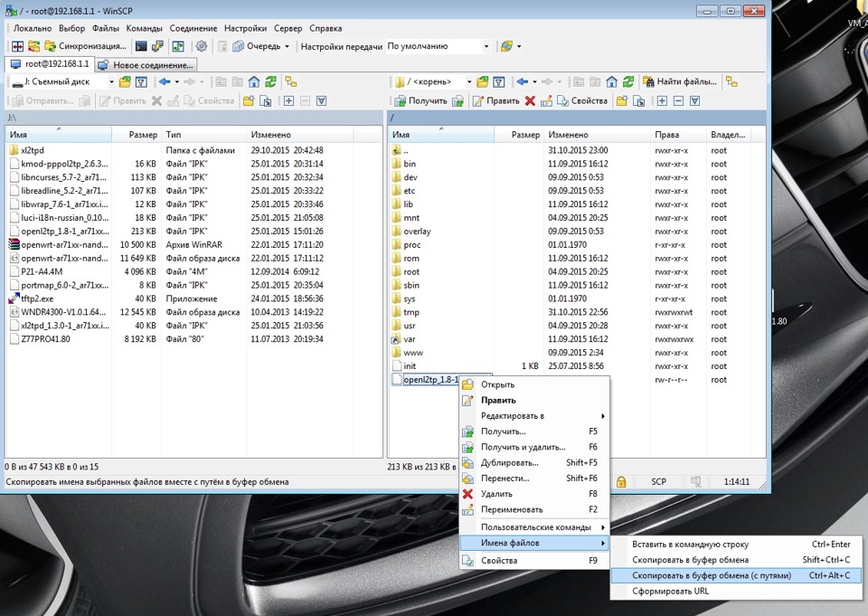Sort local files by Размер column header
This screenshot has height=616, width=868.
tap(143, 135)
